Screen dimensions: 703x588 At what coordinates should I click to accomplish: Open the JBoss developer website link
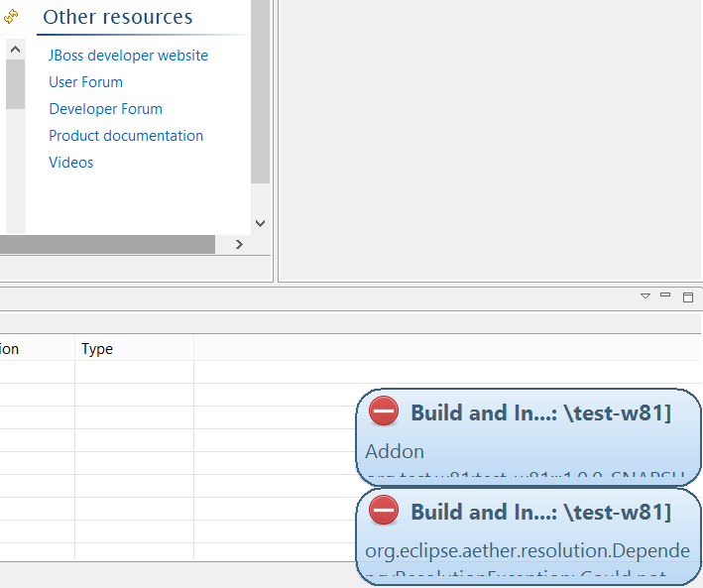[x=128, y=56]
